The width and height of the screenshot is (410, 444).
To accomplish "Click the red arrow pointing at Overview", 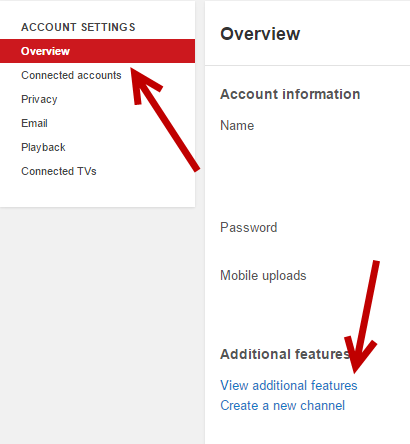I will pyautogui.click(x=165, y=120).
